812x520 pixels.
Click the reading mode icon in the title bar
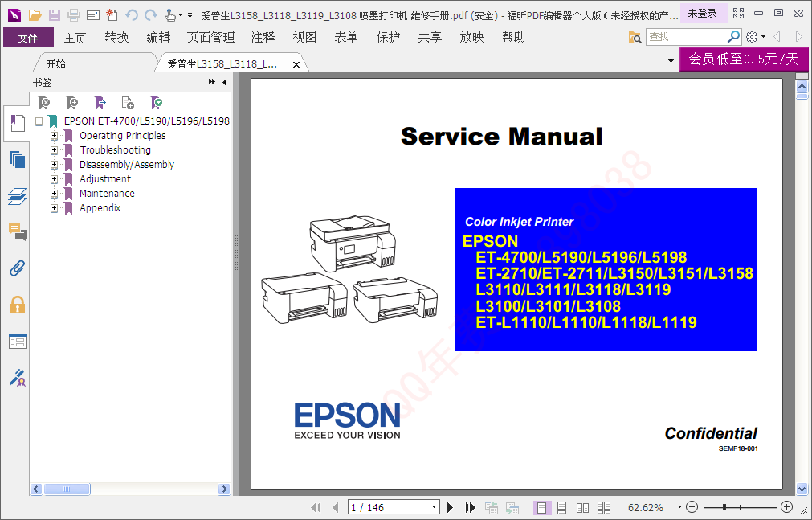738,14
